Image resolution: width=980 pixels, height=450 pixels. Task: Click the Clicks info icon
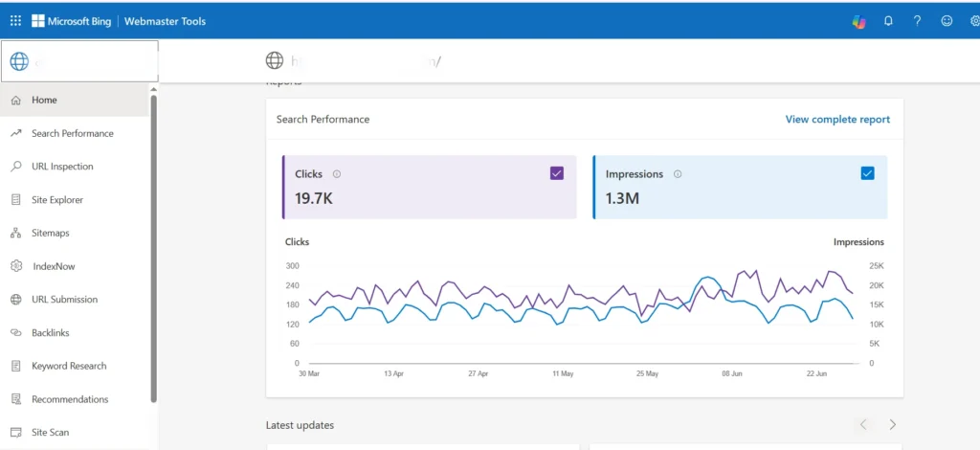pyautogui.click(x=336, y=174)
